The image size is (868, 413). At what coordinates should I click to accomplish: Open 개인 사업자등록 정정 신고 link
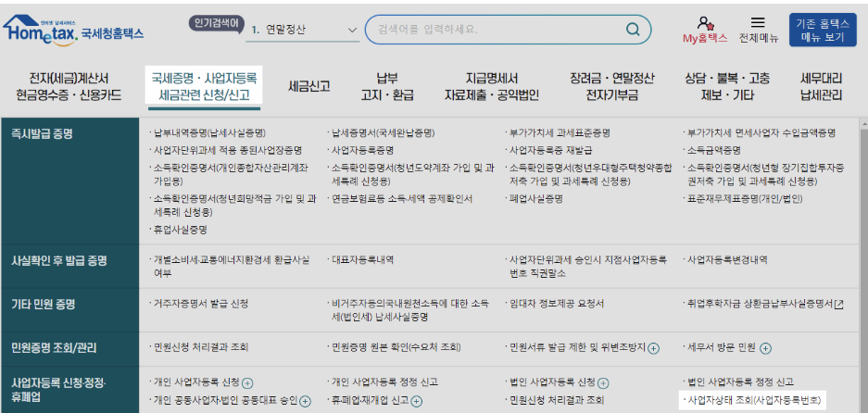385,382
